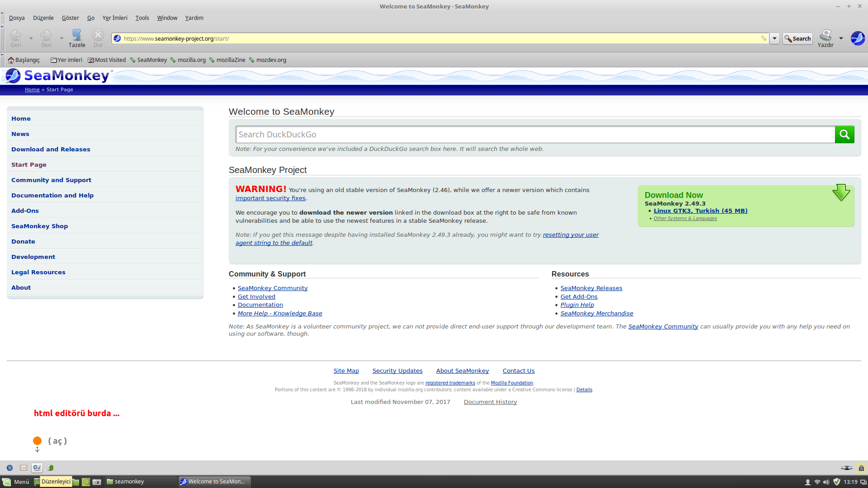
Task: Toggle sound via the taskbar volume icon
Action: 826,482
